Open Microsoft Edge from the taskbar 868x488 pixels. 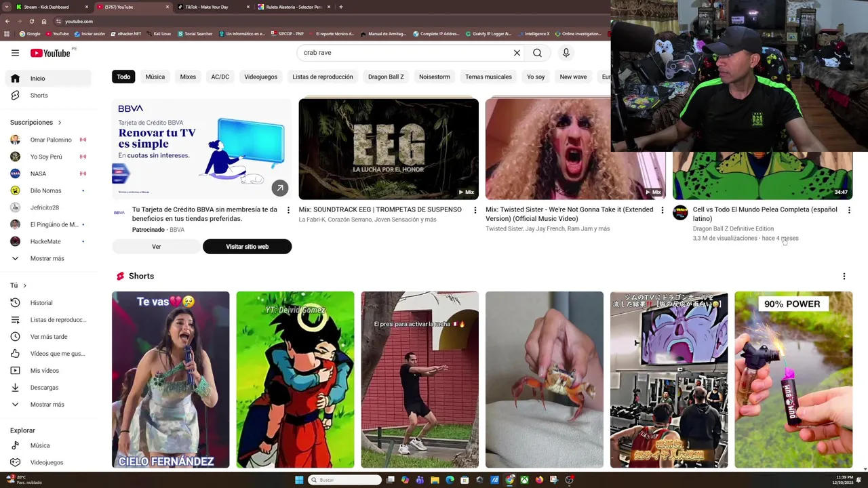(450, 480)
